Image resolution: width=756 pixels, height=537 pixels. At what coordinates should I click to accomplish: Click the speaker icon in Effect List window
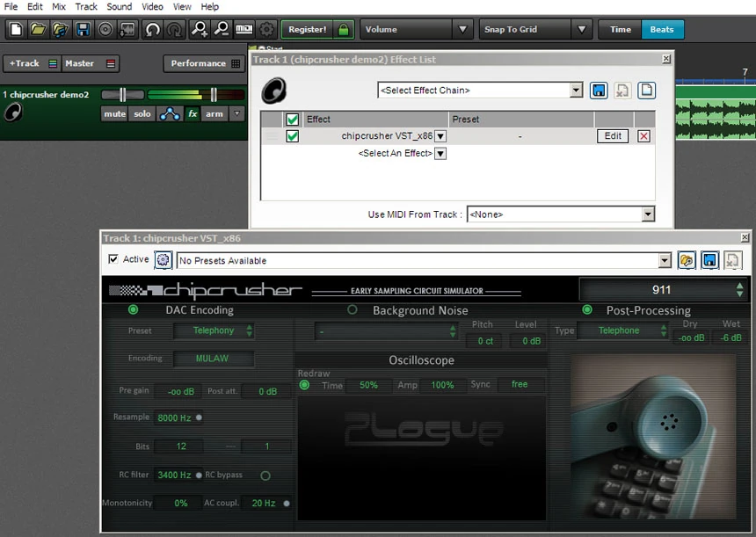(274, 91)
